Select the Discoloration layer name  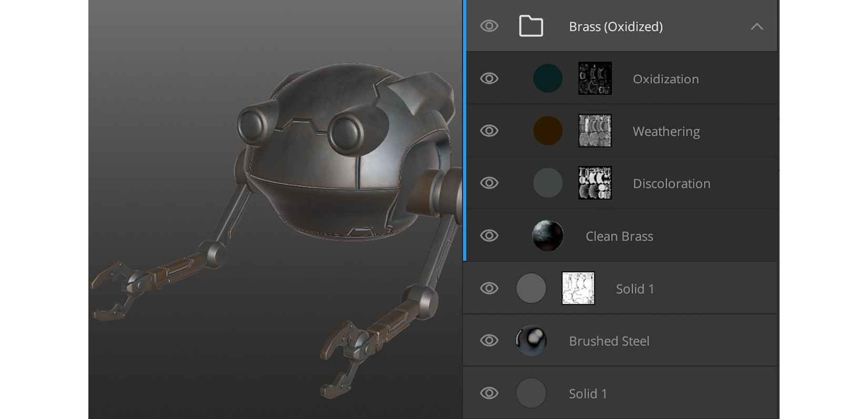[x=671, y=184]
